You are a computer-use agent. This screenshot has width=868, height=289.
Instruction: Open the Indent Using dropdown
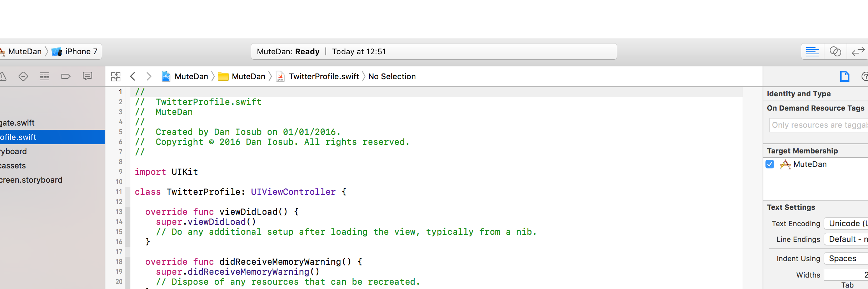[x=846, y=258]
